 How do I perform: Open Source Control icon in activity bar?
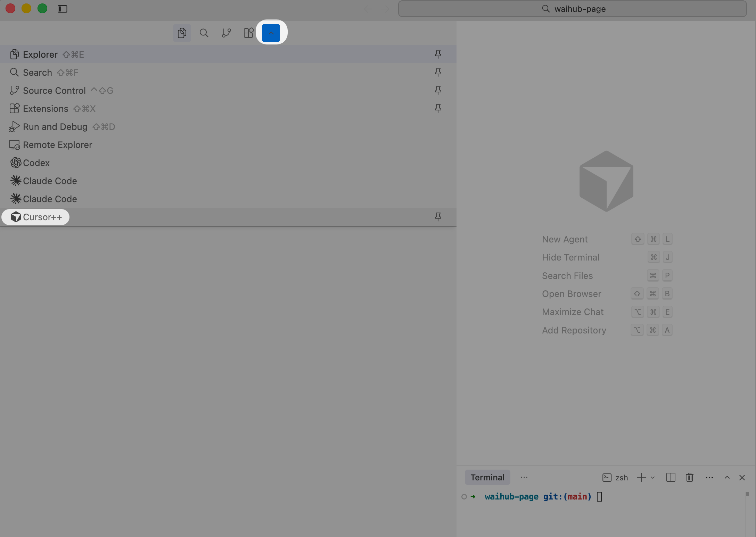pos(226,33)
